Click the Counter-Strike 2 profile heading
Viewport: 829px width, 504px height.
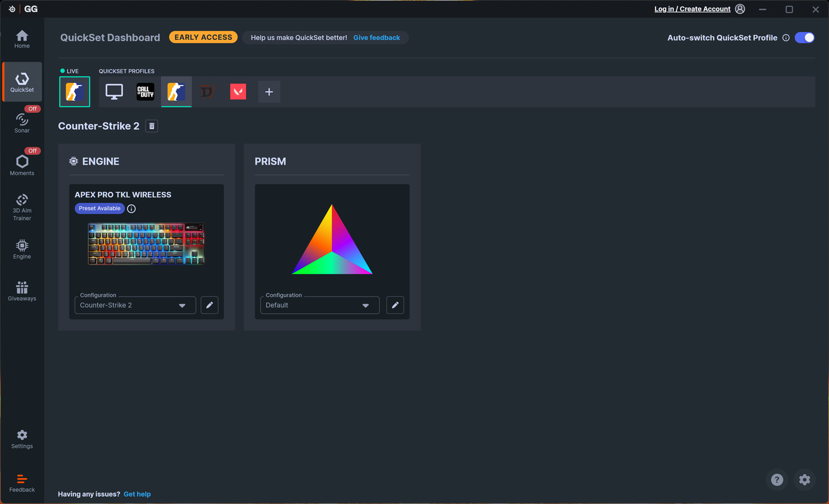(98, 126)
